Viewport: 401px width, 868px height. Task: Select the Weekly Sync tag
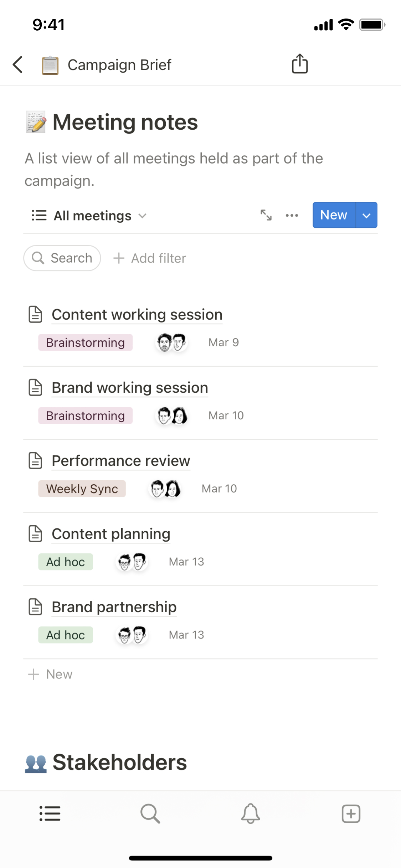point(82,489)
